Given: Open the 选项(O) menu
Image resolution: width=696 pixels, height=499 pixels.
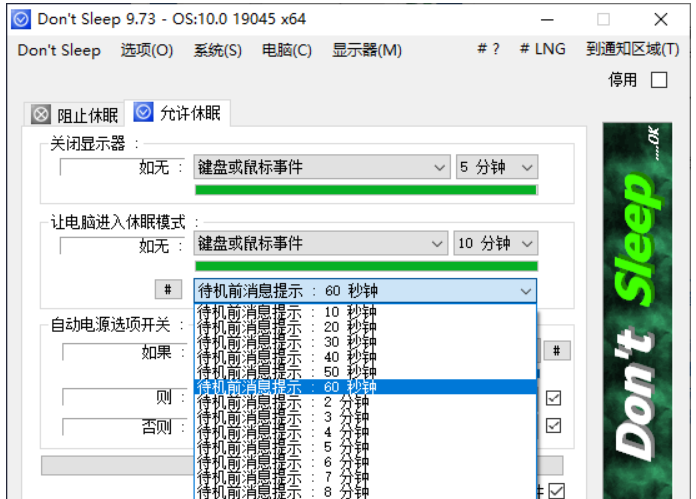Looking at the screenshot, I should click(x=147, y=50).
